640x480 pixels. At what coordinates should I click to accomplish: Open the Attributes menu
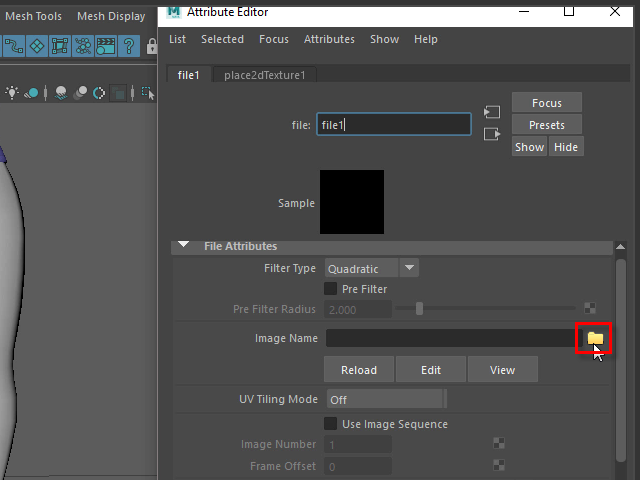(x=329, y=39)
